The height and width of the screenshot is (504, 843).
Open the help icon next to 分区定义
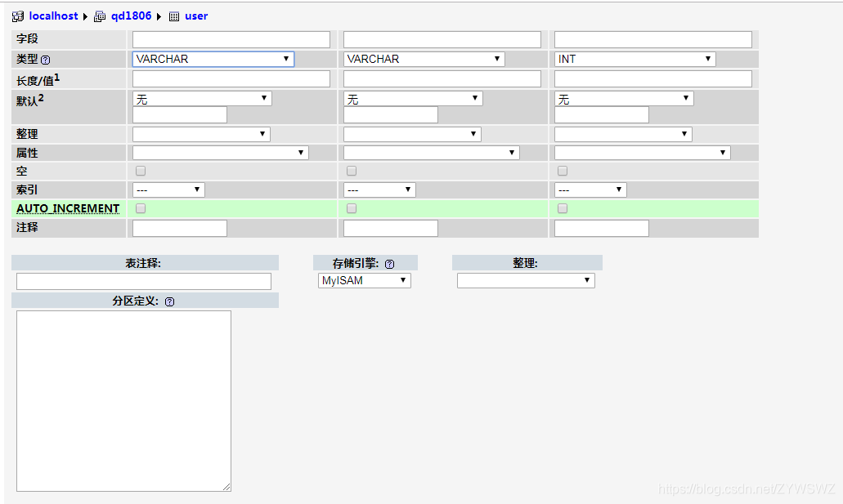tap(170, 302)
